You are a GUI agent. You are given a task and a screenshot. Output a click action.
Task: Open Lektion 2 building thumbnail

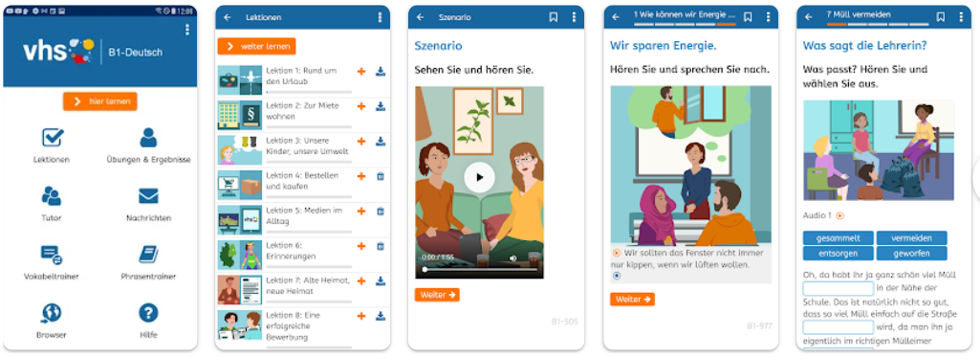pyautogui.click(x=240, y=115)
